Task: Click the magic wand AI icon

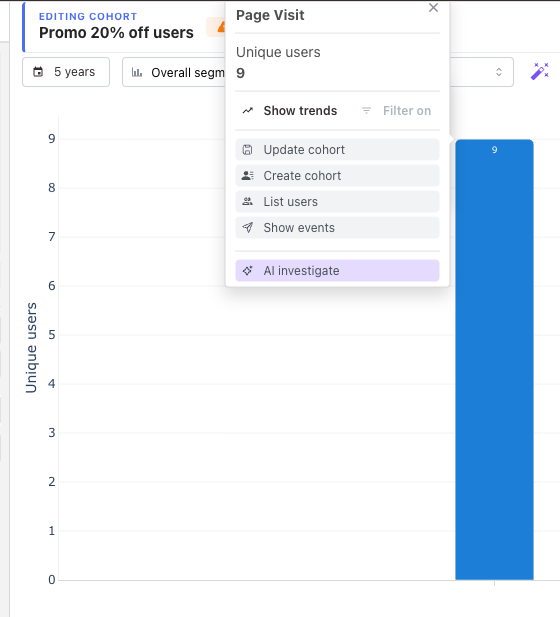Action: click(540, 71)
